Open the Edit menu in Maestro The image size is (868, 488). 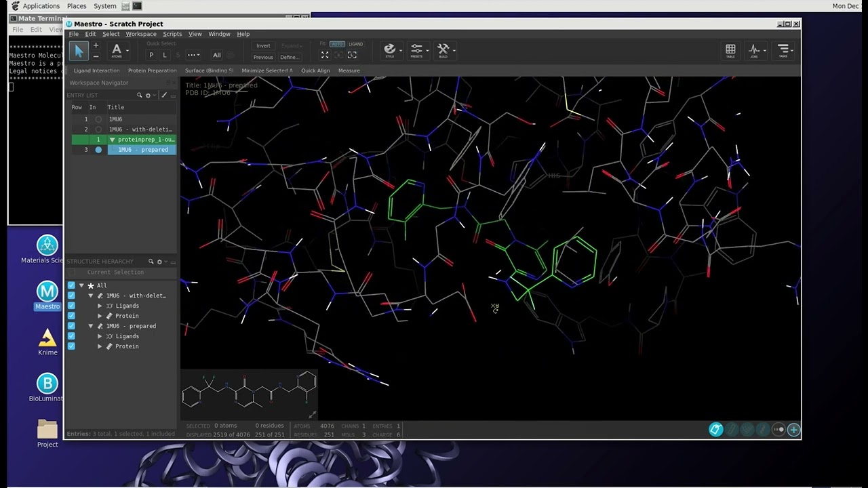90,34
